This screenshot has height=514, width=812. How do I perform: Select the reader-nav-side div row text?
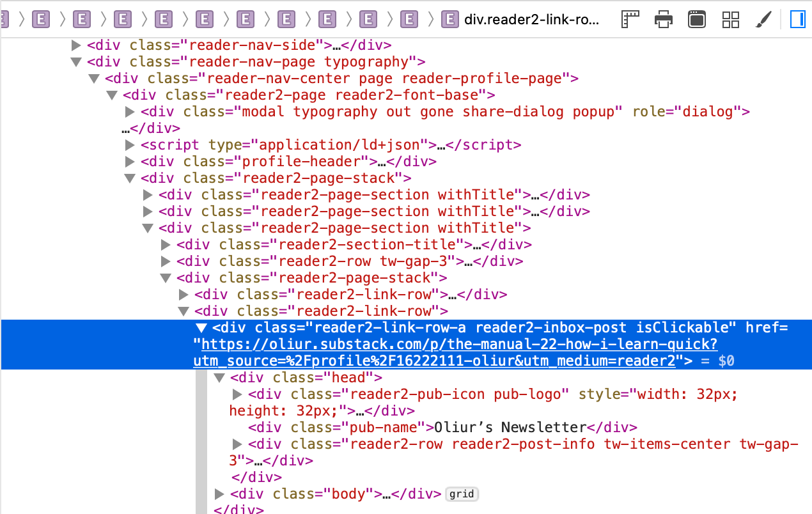(239, 45)
